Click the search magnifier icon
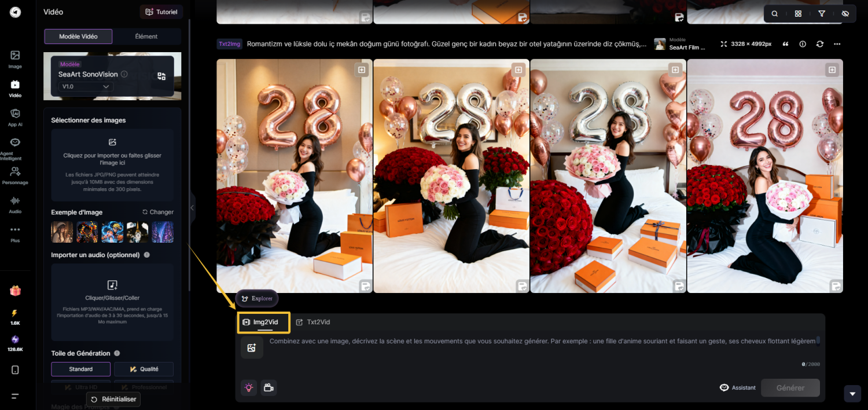Screen dimensions: 868x410 click(775, 14)
